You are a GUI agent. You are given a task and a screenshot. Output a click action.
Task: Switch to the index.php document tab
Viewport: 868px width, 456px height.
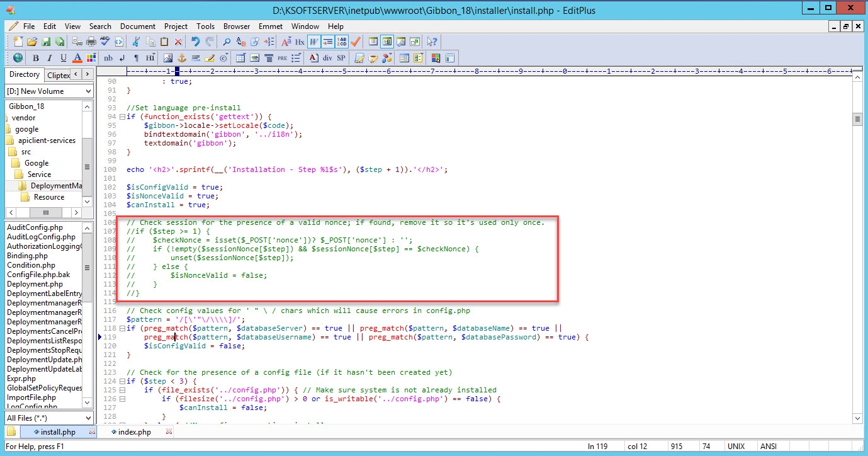[x=135, y=432]
